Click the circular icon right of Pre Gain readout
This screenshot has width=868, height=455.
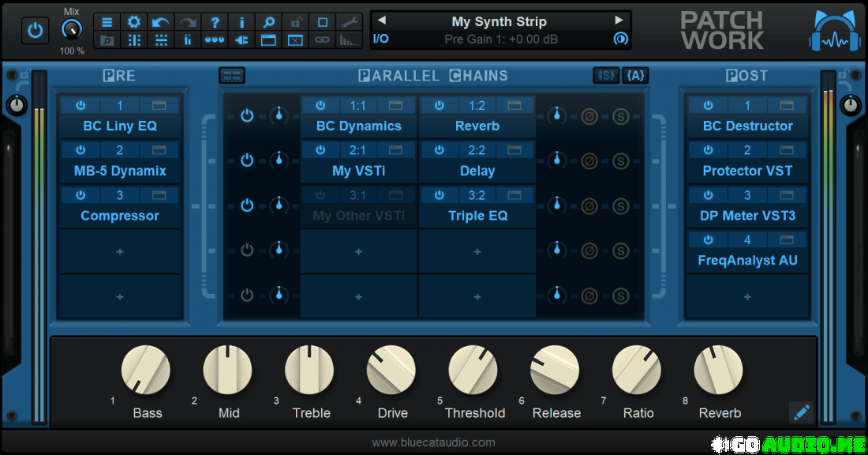[x=620, y=39]
